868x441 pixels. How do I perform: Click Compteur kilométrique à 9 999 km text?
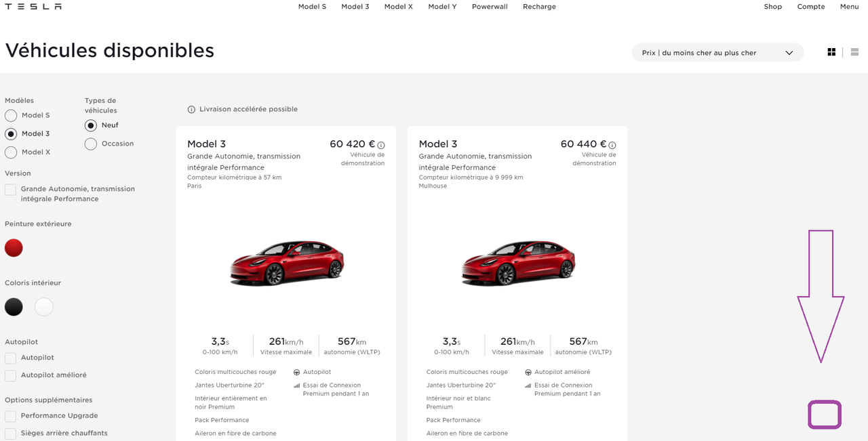[471, 177]
